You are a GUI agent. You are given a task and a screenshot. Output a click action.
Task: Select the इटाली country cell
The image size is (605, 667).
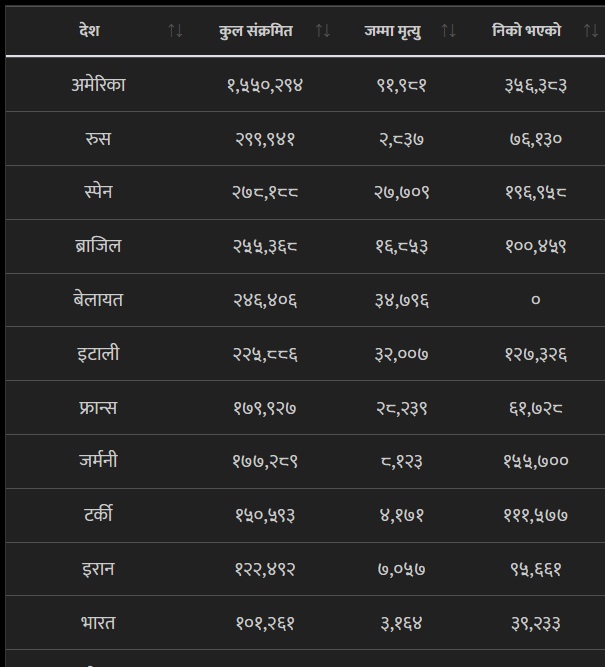(98, 353)
